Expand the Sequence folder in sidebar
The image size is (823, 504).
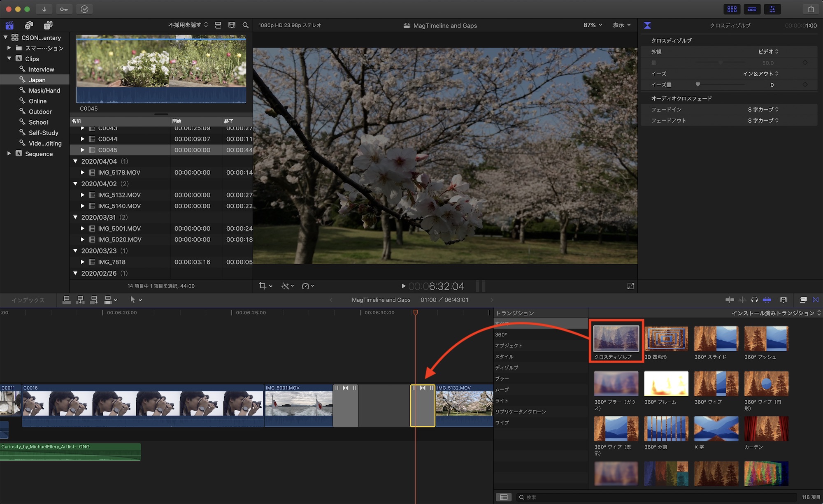coord(9,154)
